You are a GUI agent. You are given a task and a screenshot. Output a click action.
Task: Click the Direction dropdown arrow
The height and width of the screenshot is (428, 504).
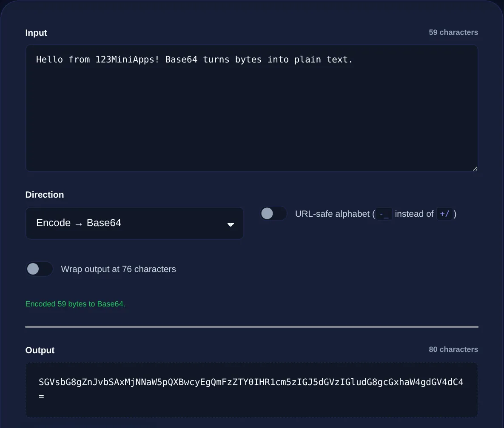(231, 224)
